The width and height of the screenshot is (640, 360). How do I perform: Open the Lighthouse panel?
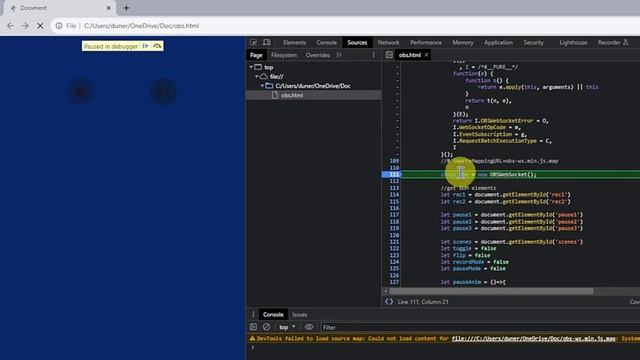pyautogui.click(x=573, y=42)
